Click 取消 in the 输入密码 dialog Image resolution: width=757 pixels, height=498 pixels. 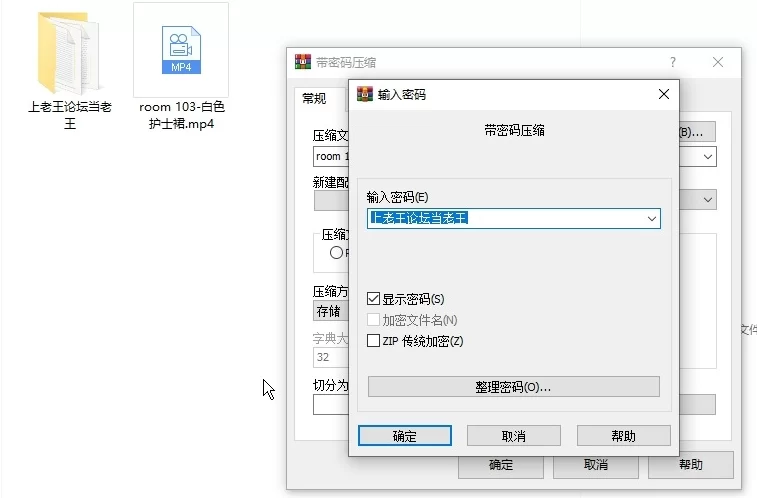[514, 436]
